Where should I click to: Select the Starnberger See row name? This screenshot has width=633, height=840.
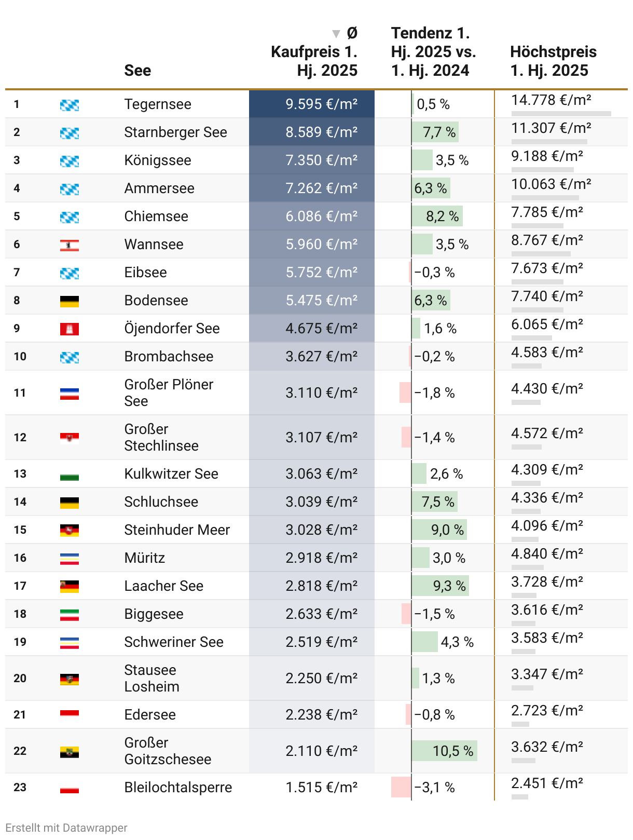[175, 132]
